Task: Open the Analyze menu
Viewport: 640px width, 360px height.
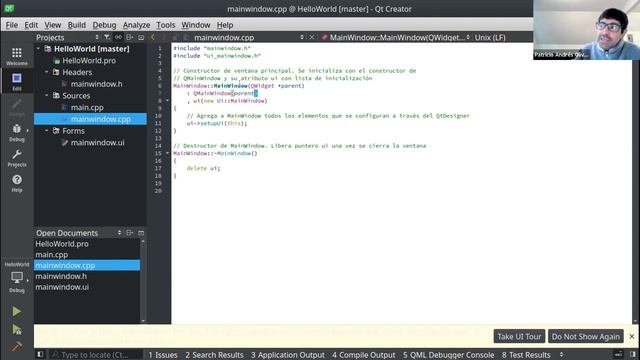Action: [x=136, y=25]
